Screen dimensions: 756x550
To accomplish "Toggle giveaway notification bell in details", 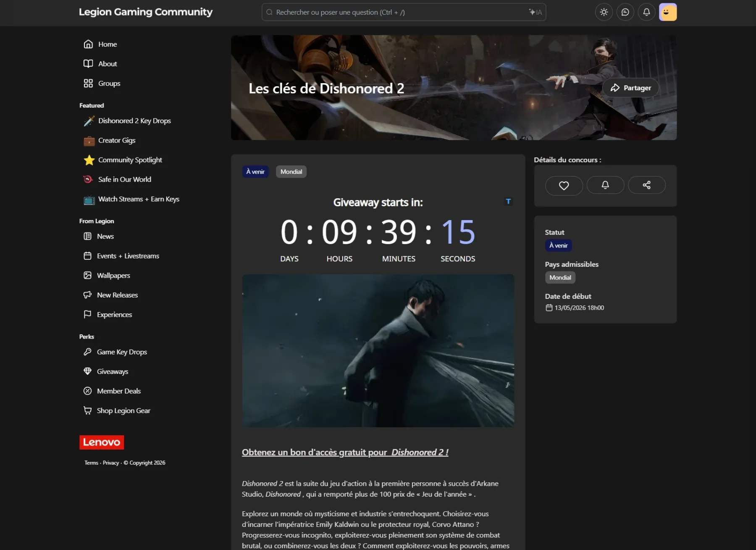I will 605,185.
